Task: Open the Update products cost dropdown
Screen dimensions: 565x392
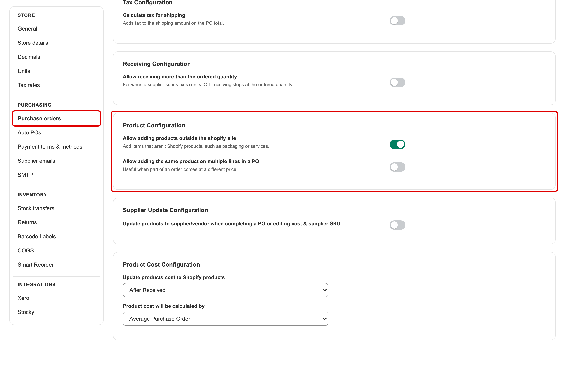Action: tap(225, 290)
